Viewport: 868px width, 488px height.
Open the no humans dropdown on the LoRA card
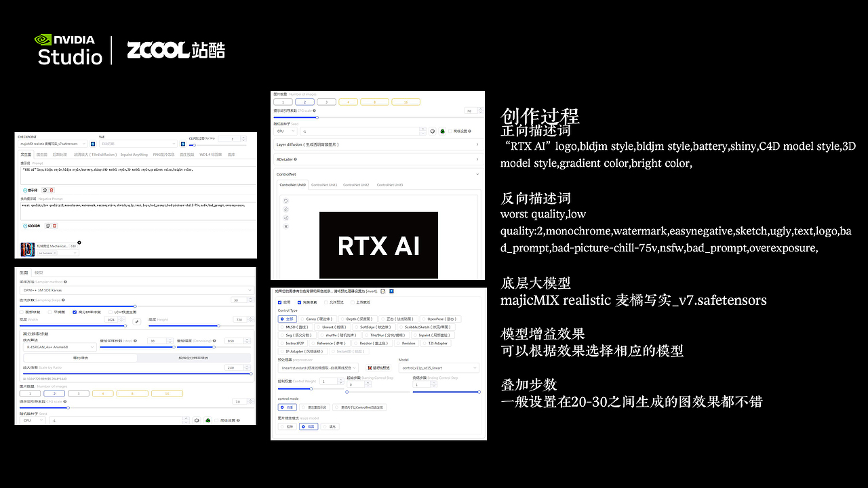tap(58, 253)
